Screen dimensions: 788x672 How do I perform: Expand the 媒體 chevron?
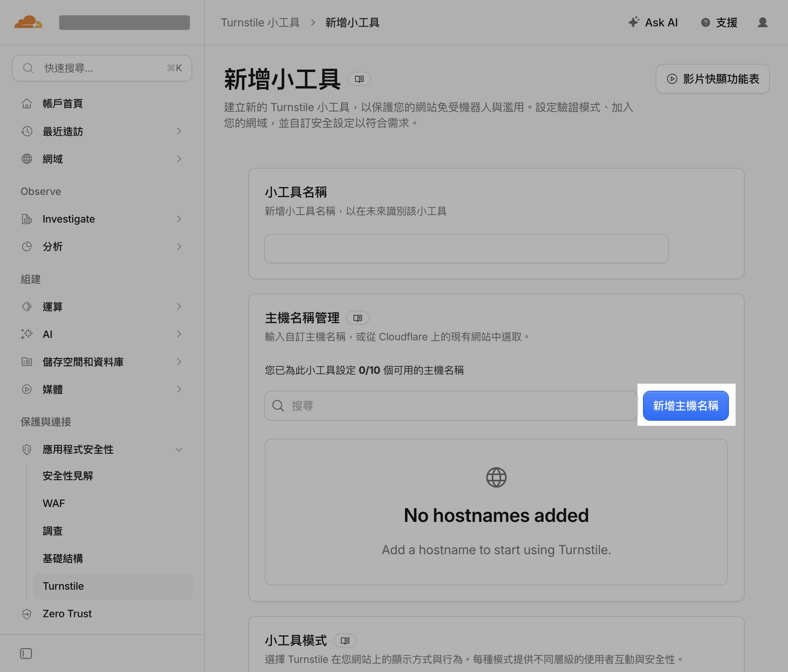click(x=179, y=389)
